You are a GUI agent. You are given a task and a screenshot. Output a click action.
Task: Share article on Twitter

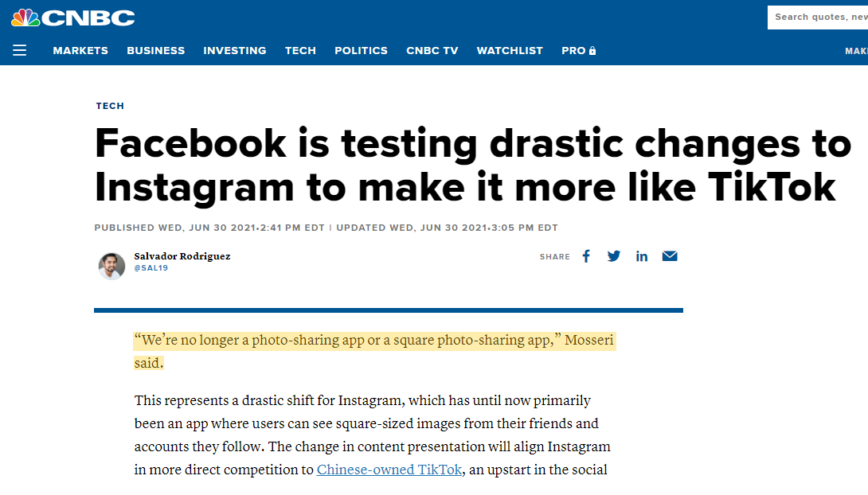613,256
